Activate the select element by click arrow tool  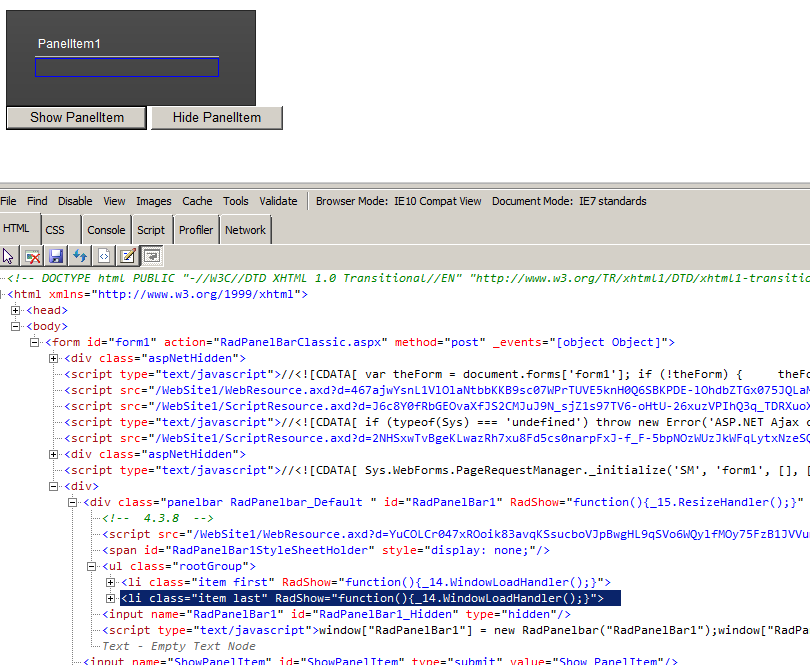click(x=8, y=256)
